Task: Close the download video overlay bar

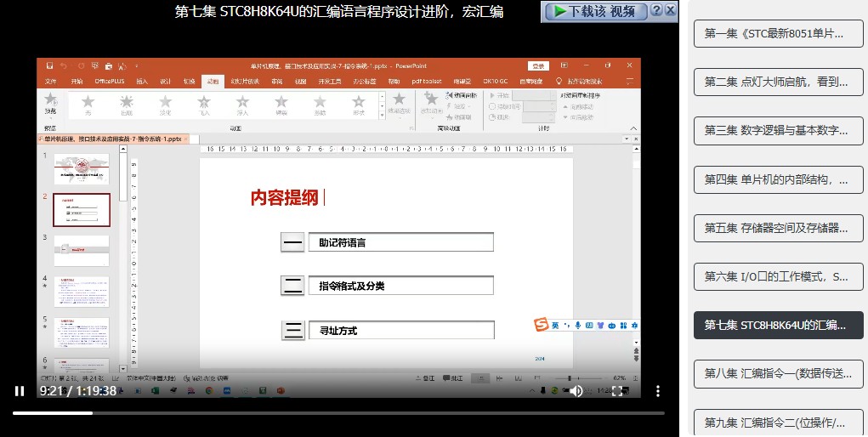Action: pyautogui.click(x=670, y=10)
